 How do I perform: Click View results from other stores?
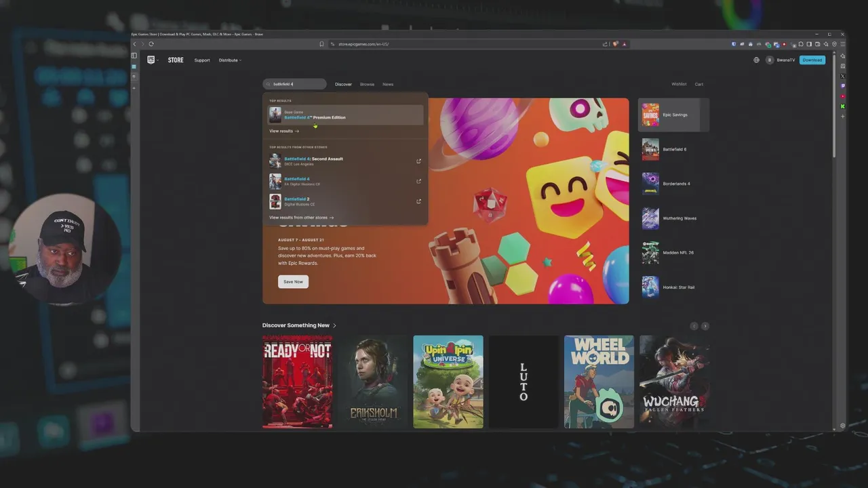pos(302,218)
